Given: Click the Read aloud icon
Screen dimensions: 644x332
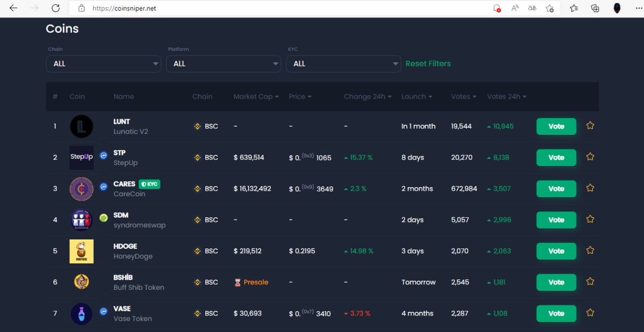Looking at the screenshot, I should pyautogui.click(x=515, y=8).
